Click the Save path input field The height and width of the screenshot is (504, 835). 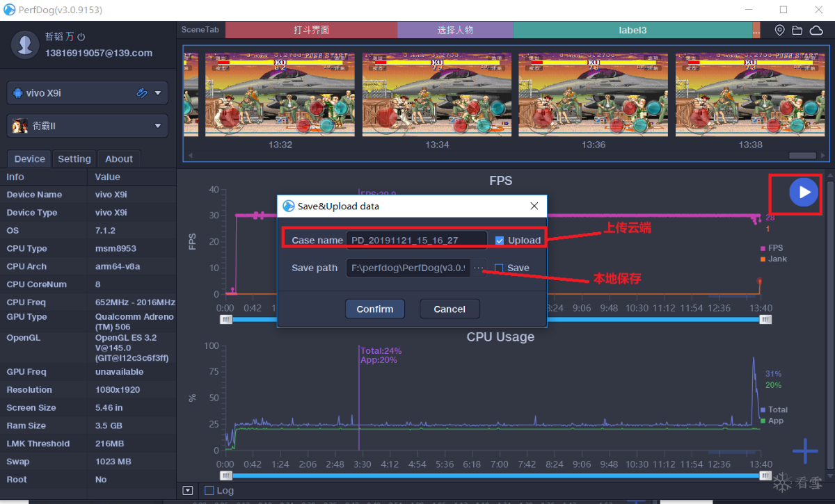(408, 268)
